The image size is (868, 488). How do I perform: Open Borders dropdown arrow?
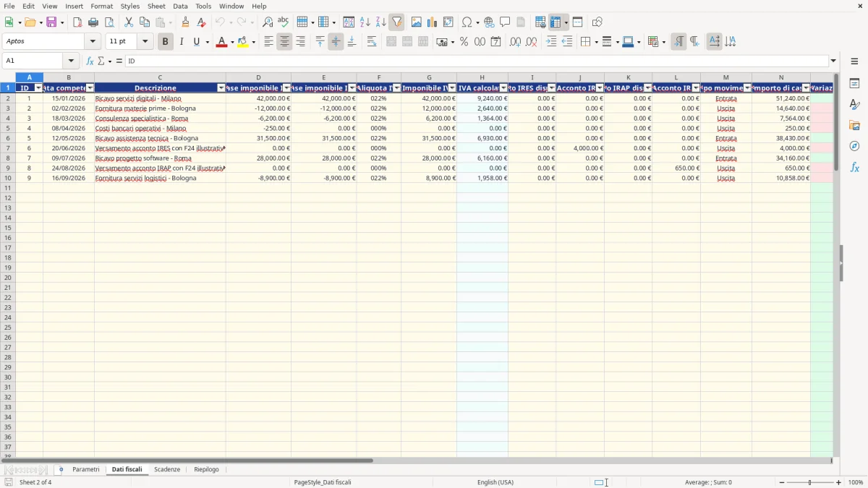(x=596, y=42)
